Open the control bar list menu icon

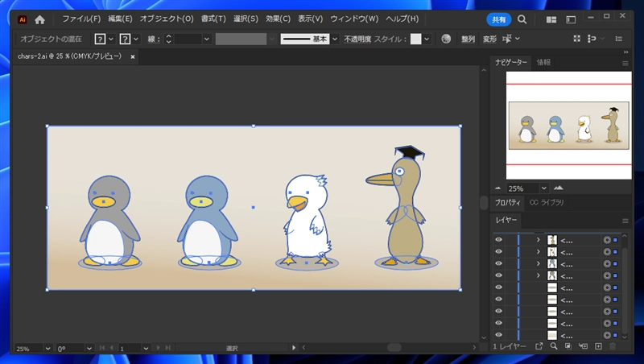[x=619, y=39]
